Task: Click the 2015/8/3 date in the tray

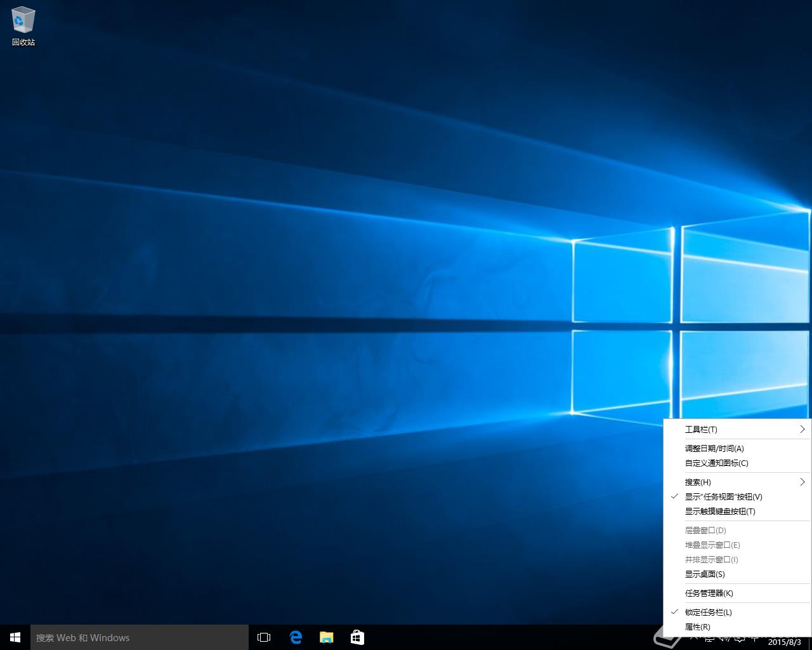Action: point(784,642)
